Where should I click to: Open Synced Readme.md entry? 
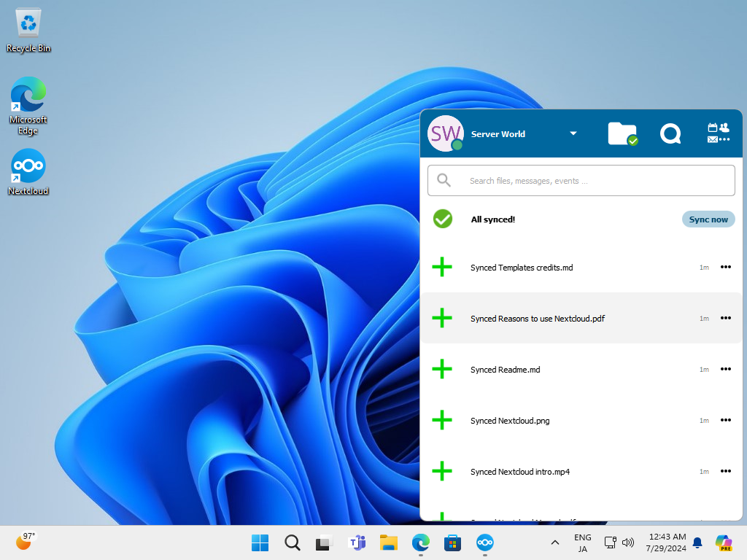pyautogui.click(x=581, y=369)
